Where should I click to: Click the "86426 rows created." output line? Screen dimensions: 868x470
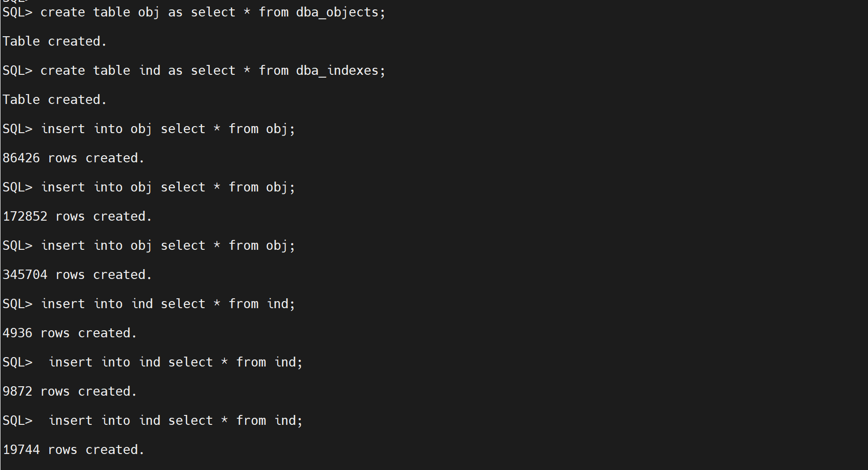point(73,159)
